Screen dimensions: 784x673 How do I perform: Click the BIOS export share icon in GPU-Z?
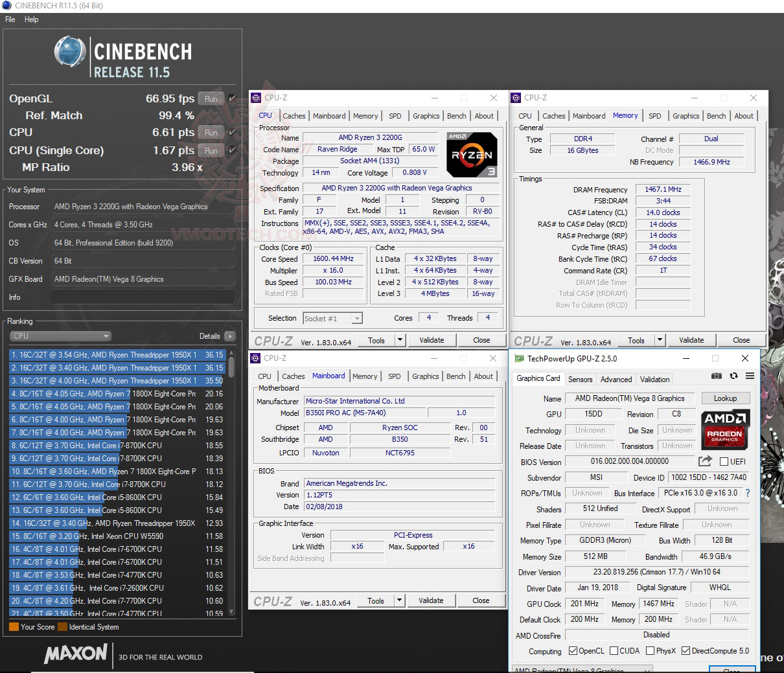coord(705,461)
